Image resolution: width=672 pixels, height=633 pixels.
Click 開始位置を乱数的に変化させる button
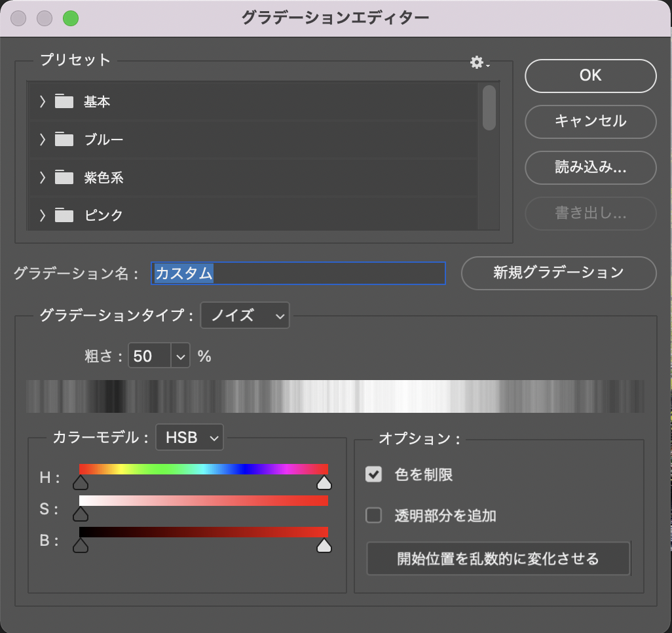click(x=498, y=559)
